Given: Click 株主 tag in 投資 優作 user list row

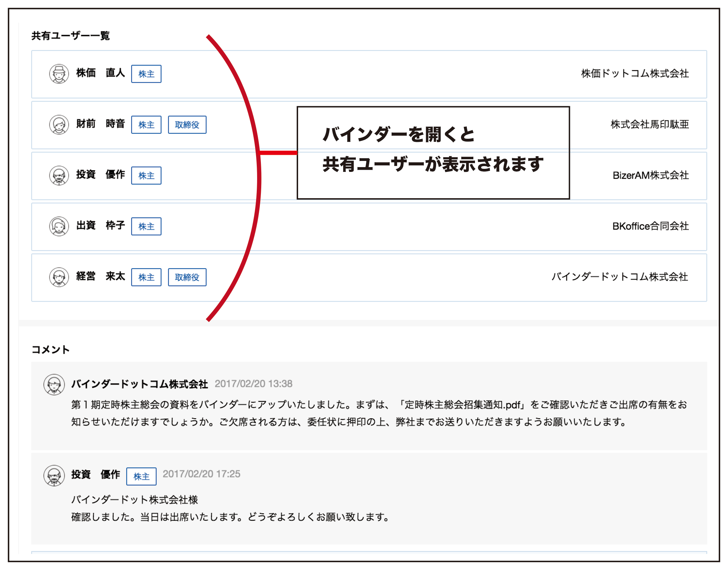Looking at the screenshot, I should (x=146, y=176).
